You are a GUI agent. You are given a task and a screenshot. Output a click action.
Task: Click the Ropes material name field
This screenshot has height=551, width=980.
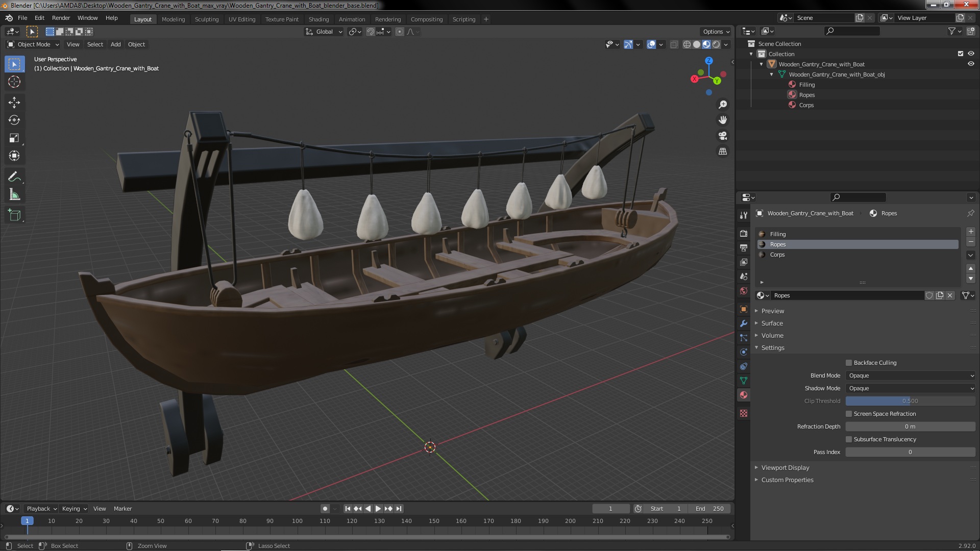(x=847, y=295)
